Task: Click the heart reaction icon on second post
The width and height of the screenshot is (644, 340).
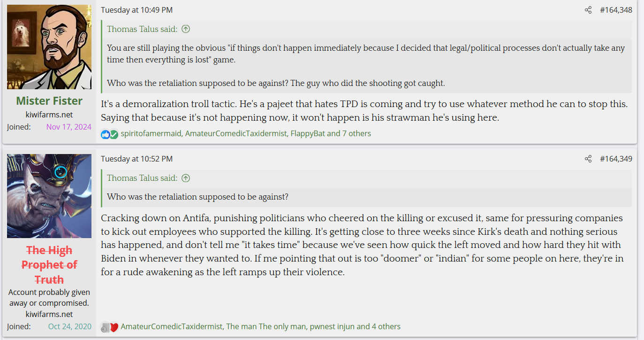Action: tap(114, 327)
